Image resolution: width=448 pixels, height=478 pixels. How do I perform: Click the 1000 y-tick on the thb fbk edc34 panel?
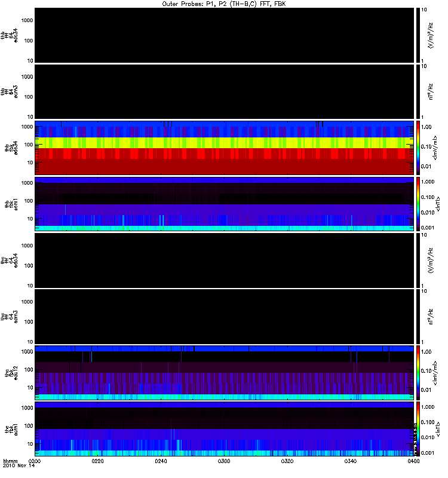(27, 127)
